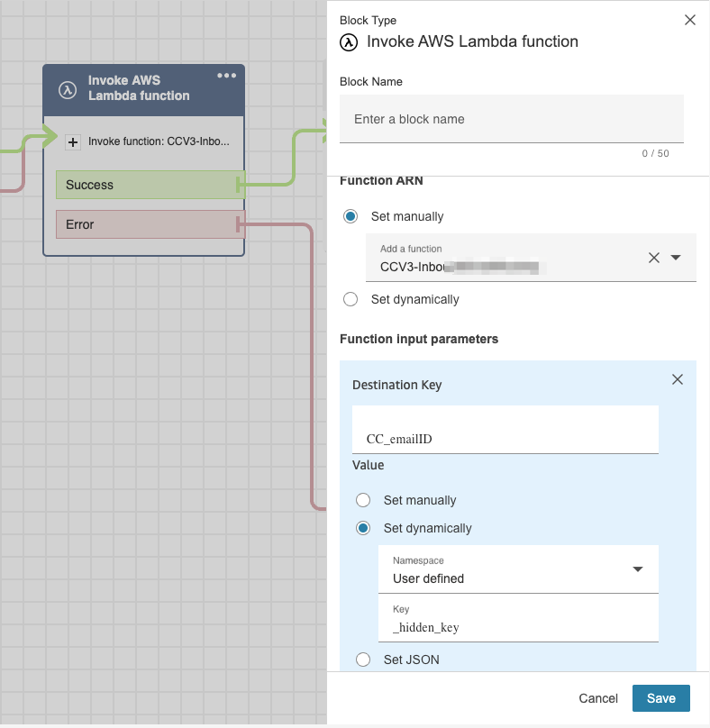Select Set dynamically for Function ARN
Viewport: 710px width, 728px height.
pos(350,299)
